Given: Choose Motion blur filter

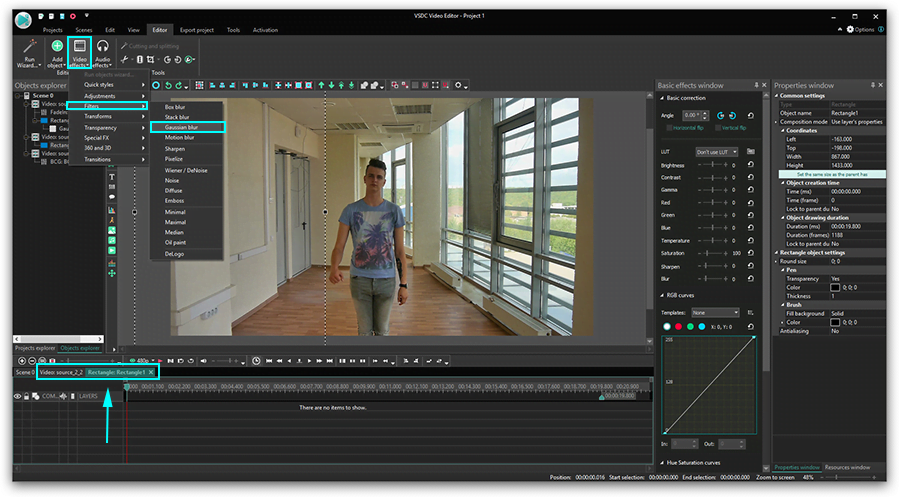Looking at the screenshot, I should coord(187,138).
